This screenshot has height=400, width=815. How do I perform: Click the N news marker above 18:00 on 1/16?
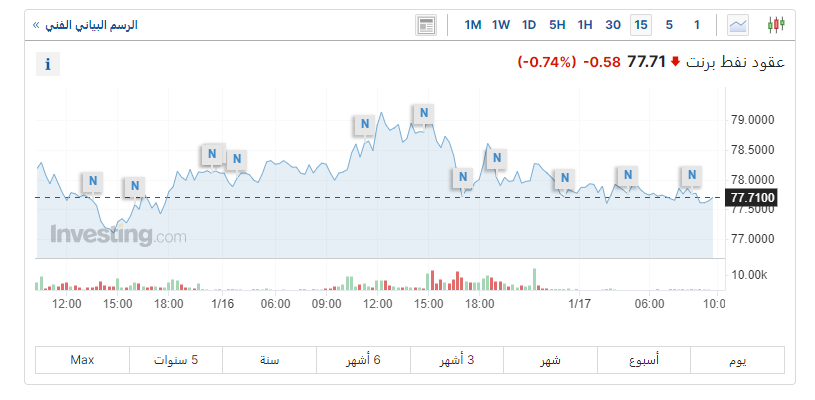495,158
